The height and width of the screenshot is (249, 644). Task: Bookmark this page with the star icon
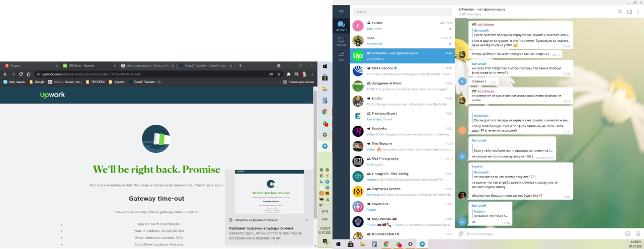click(280, 74)
